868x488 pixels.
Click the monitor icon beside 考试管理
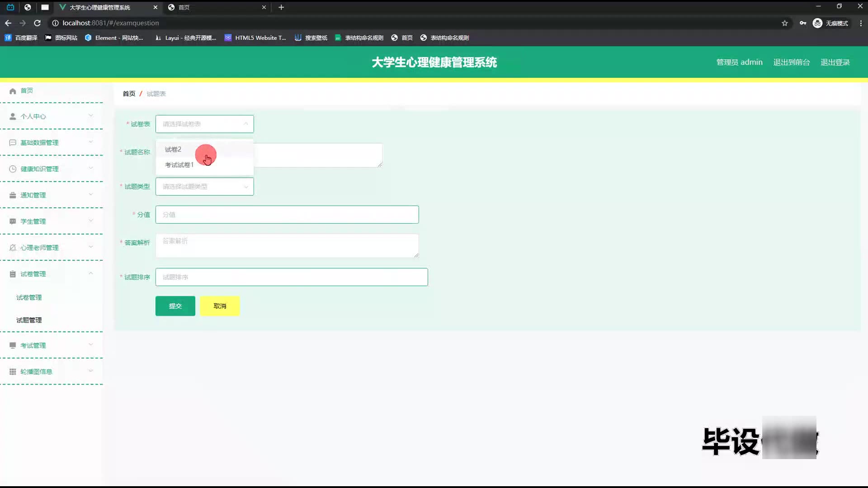coord(13,345)
